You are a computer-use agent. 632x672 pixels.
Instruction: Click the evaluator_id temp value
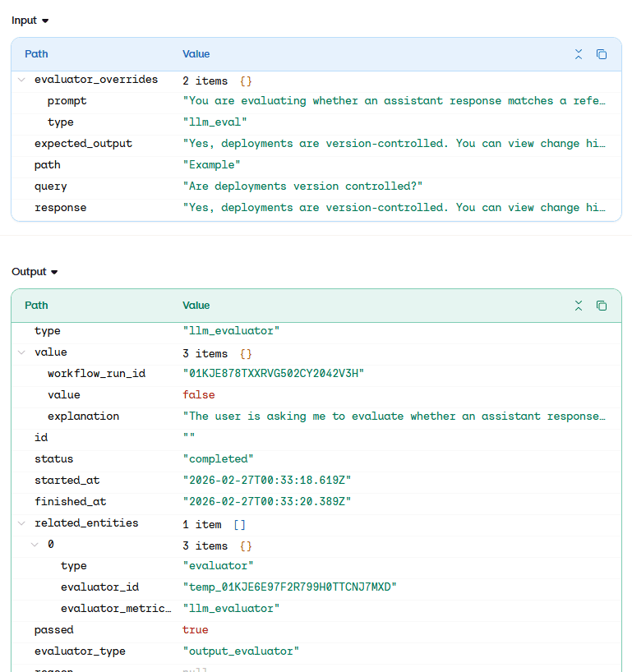tap(289, 587)
